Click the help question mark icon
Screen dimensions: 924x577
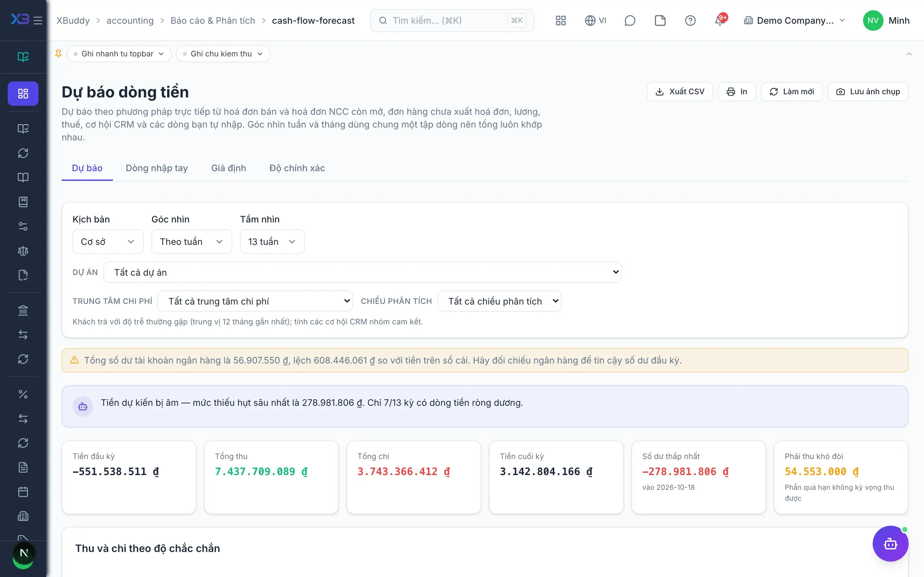pos(690,20)
